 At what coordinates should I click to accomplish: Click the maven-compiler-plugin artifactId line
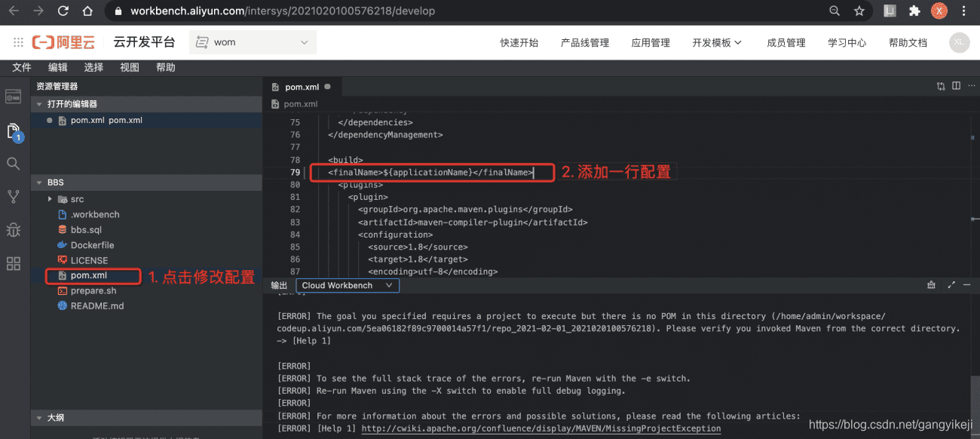click(x=473, y=223)
